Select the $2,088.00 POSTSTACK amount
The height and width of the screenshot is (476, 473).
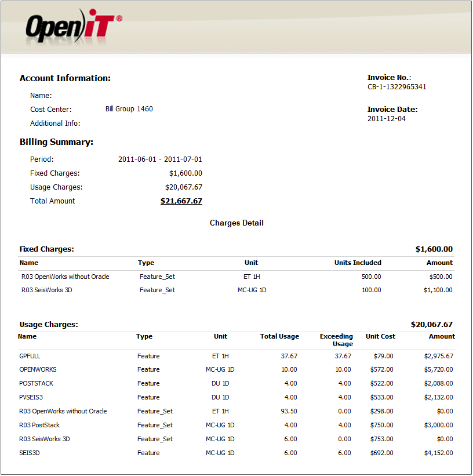pyautogui.click(x=439, y=383)
